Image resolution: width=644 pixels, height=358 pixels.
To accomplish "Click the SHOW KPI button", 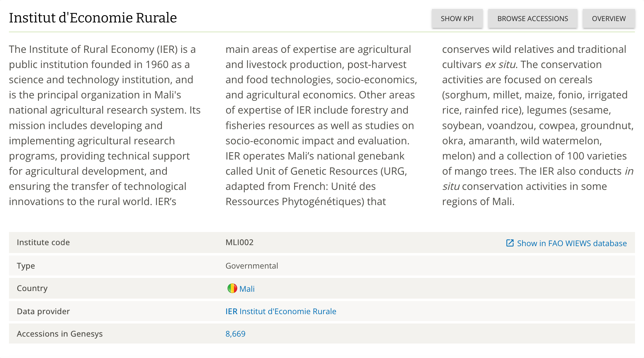I will (x=457, y=19).
